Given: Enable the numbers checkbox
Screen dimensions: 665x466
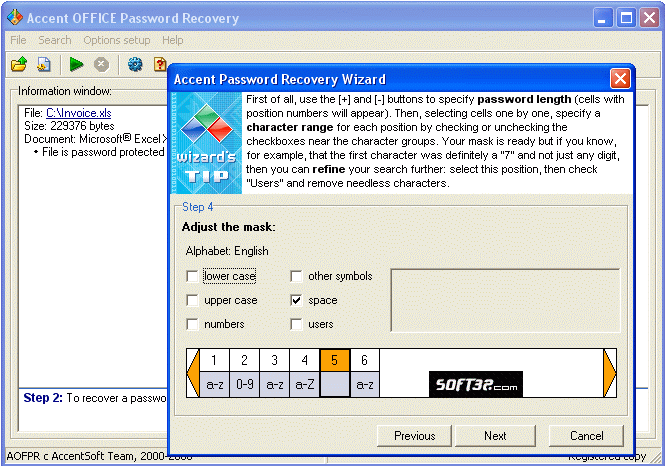Looking at the screenshot, I should [x=192, y=324].
